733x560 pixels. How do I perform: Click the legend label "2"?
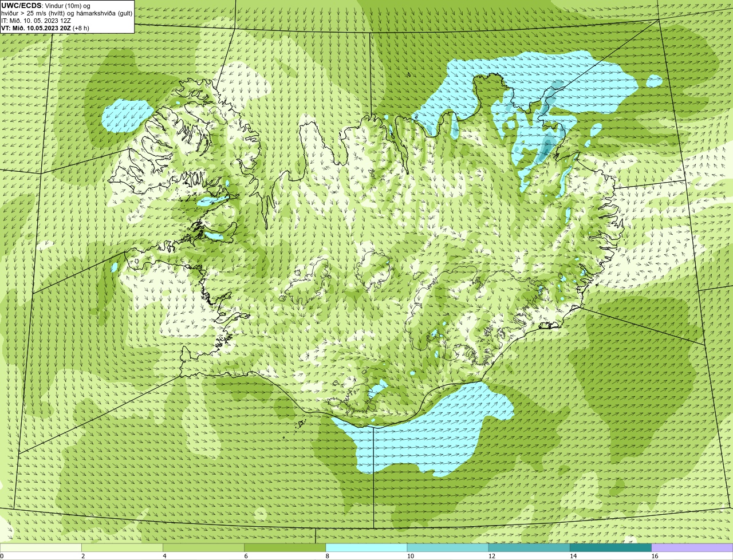[83, 556]
